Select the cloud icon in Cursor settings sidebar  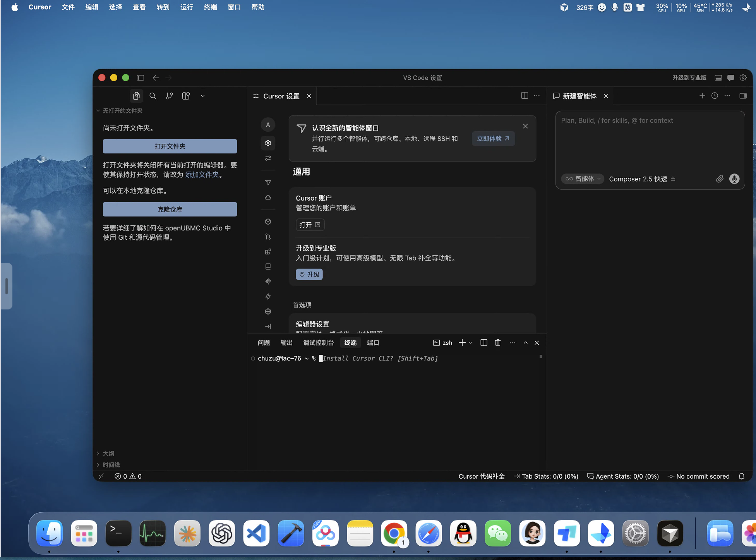(268, 198)
